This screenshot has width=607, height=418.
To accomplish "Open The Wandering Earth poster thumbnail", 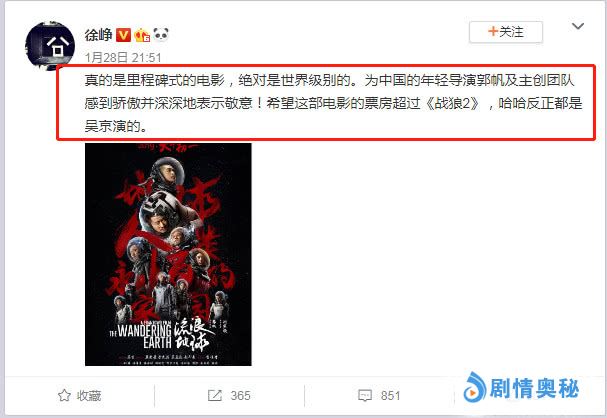I will 168,254.
